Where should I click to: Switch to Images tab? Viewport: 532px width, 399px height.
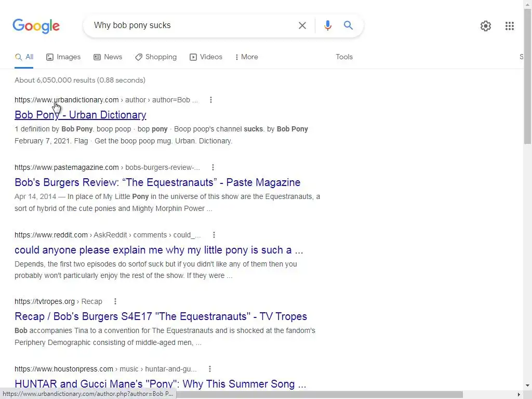click(x=63, y=57)
